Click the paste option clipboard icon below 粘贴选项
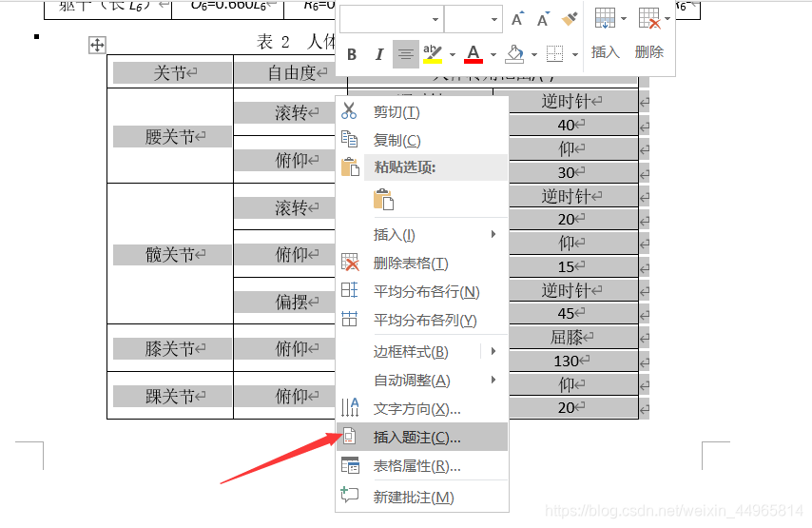Screen dimensions: 812x528 pos(383,200)
